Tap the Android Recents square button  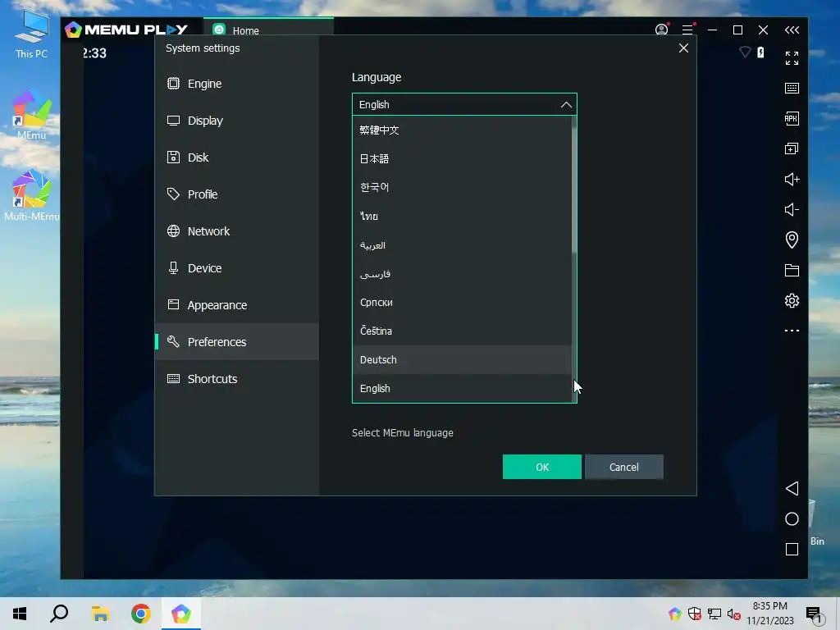tap(792, 549)
